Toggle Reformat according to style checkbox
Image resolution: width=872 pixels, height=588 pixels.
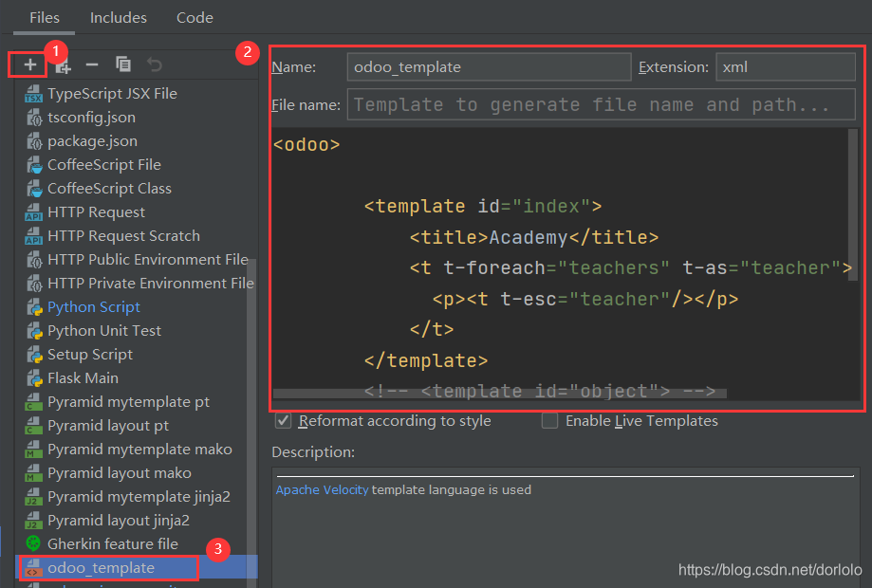click(283, 421)
